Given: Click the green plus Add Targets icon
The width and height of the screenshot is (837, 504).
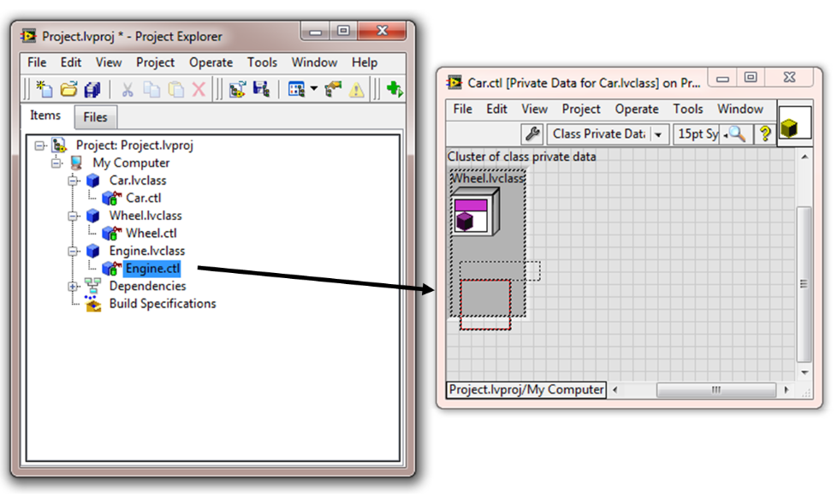Looking at the screenshot, I should 395,89.
